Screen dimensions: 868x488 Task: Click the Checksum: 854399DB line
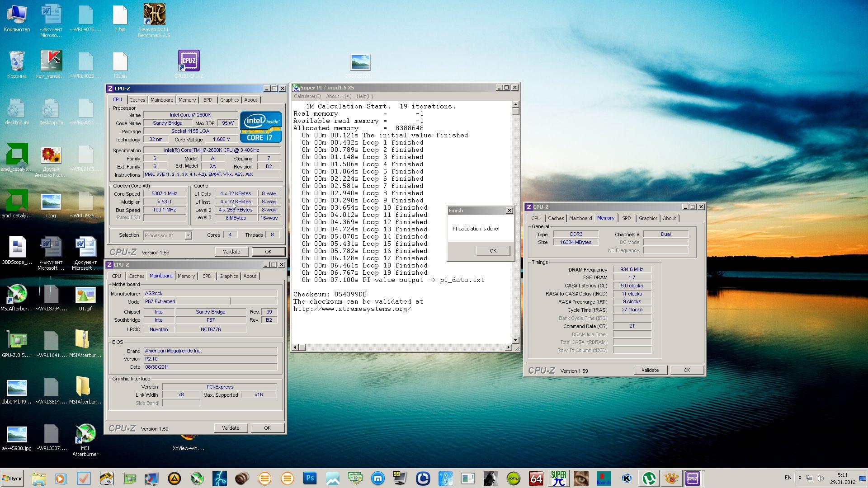click(330, 294)
